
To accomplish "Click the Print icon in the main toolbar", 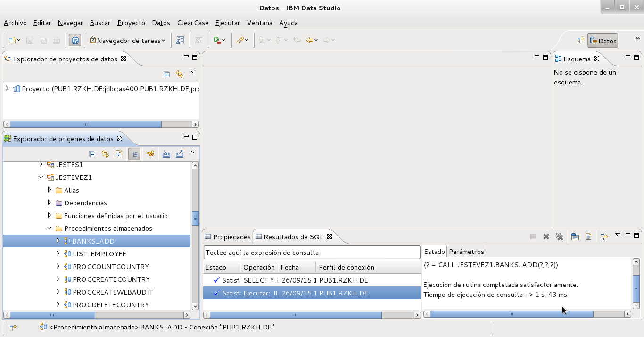I will (57, 41).
